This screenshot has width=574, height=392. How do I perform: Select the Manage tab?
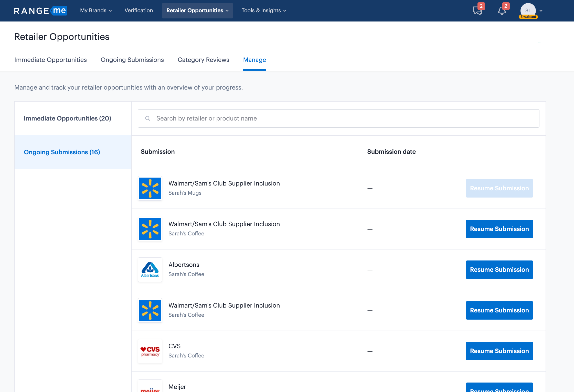[x=254, y=60]
